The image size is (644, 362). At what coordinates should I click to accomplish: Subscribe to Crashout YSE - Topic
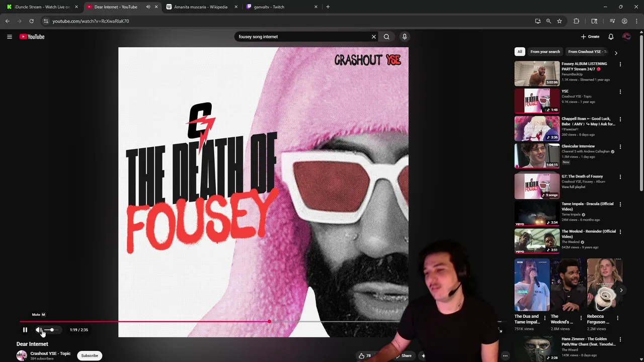pos(90,355)
